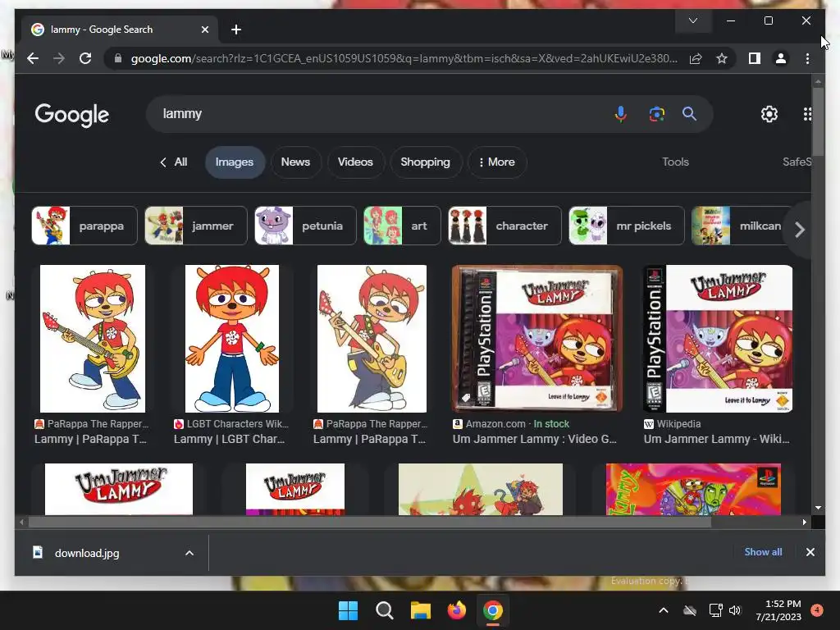Share this page using the share icon
The image size is (840, 630).
click(x=696, y=58)
